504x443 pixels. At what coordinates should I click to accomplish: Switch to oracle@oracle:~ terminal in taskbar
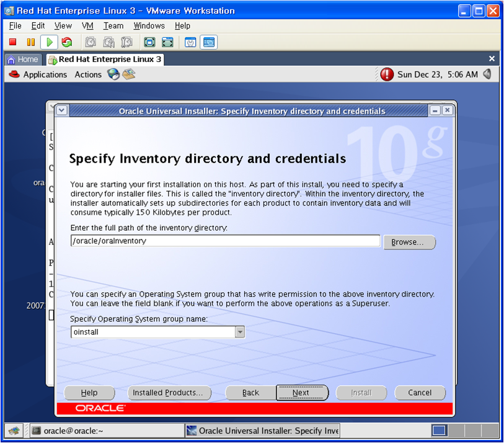[x=107, y=431]
